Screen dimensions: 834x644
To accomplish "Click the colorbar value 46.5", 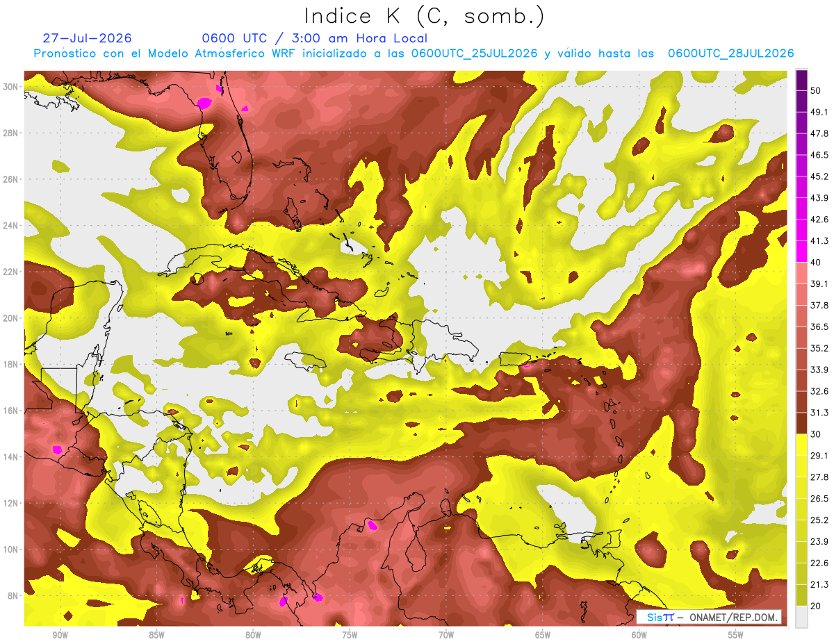I will pos(819,154).
